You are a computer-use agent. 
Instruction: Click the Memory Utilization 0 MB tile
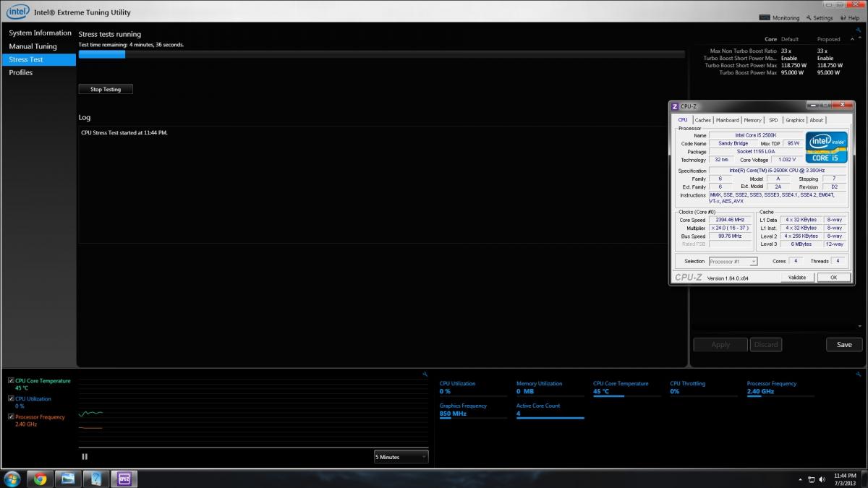(x=550, y=388)
